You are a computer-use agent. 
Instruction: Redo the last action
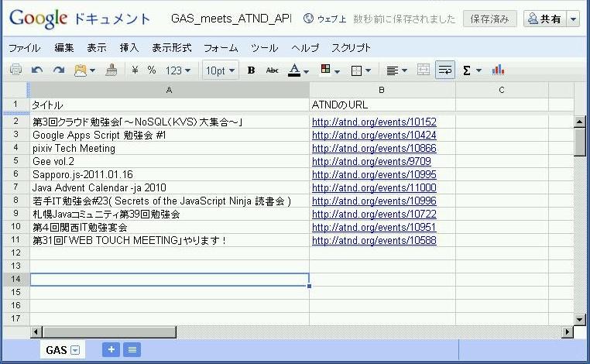(58, 70)
